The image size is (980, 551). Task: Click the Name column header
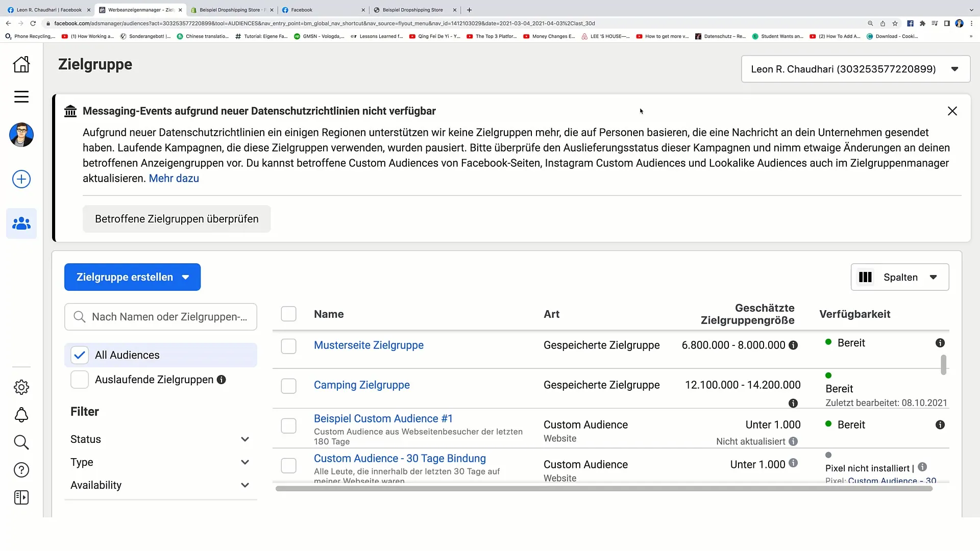329,314
